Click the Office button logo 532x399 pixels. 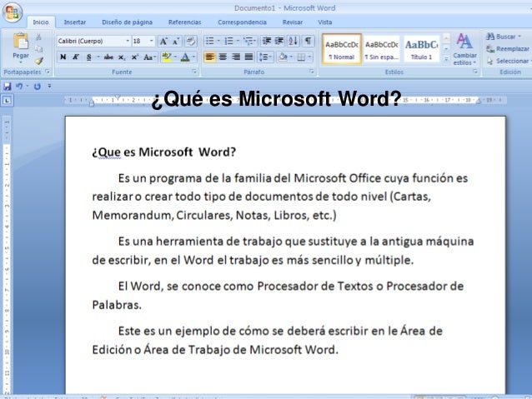(x=13, y=12)
